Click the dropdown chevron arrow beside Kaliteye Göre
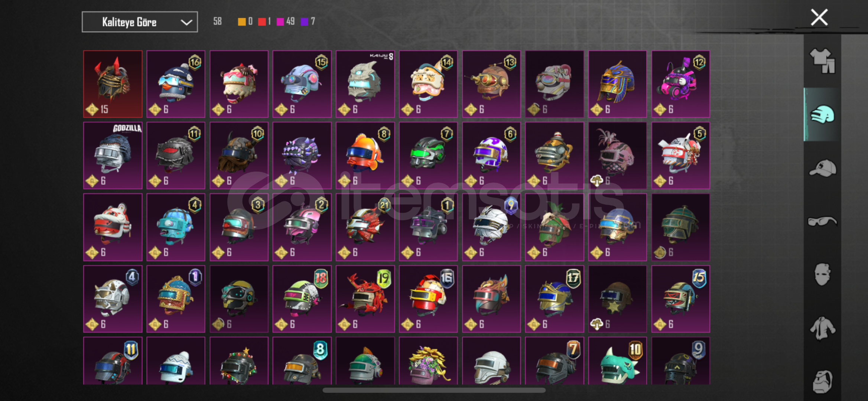The height and width of the screenshot is (401, 868). point(186,22)
